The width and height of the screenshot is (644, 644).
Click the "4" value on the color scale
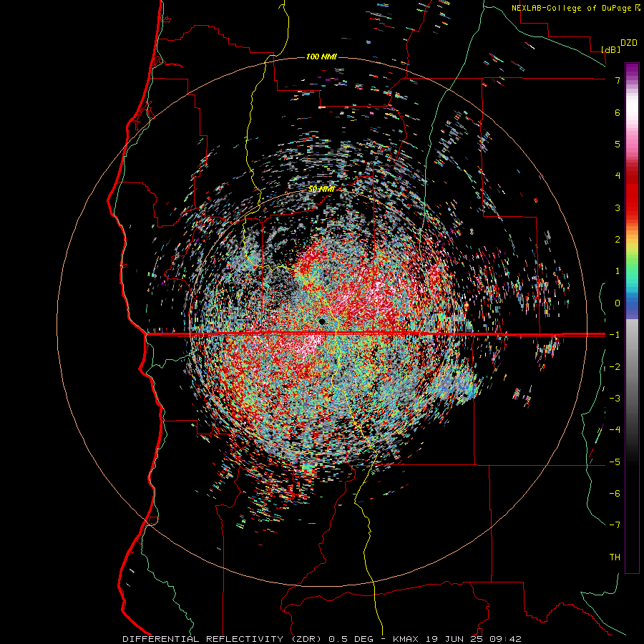618,176
